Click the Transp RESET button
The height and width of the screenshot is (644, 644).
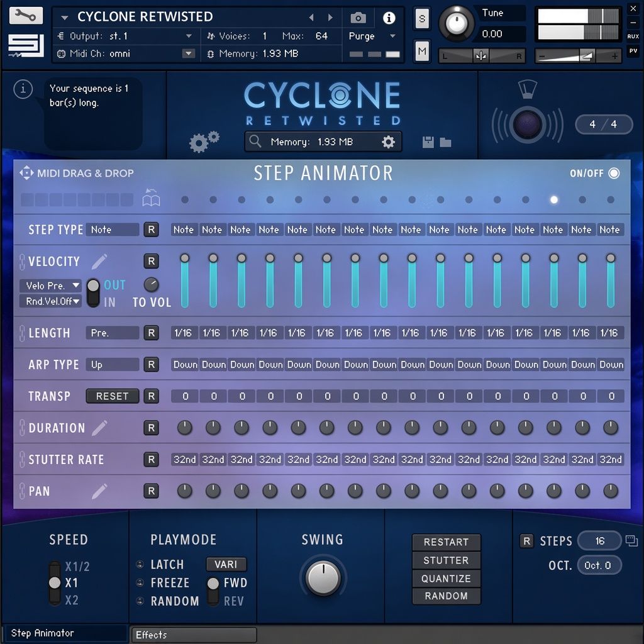point(113,396)
